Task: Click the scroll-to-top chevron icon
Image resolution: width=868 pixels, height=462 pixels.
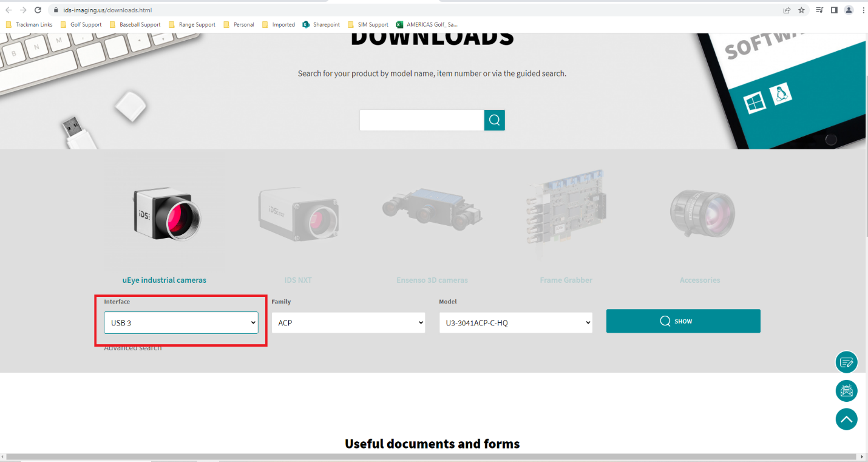Action: point(846,419)
